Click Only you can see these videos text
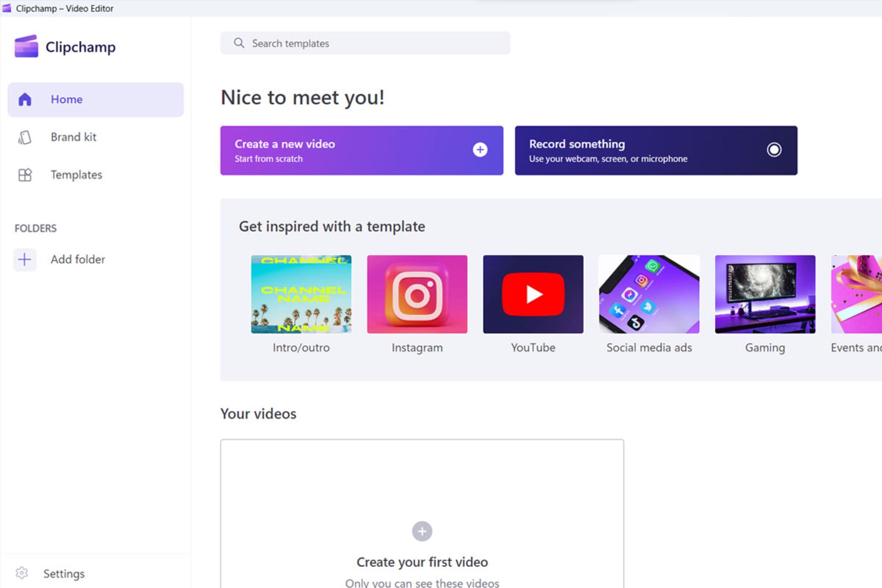Screen dimensions: 882x588 422,583
